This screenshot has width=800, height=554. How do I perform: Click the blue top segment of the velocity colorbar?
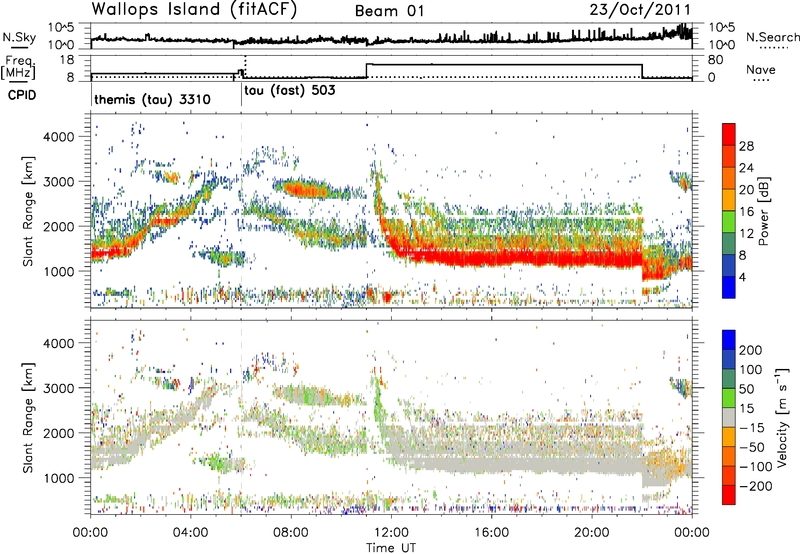(729, 340)
